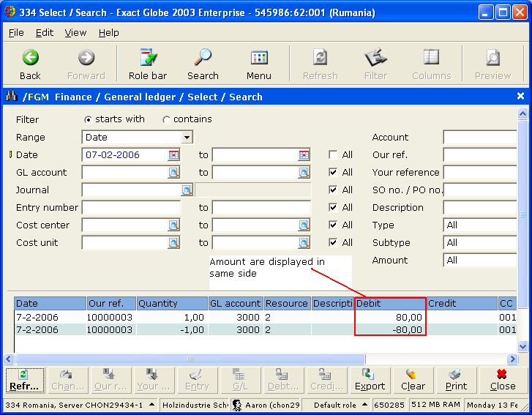Select the 'contains' filter option

(166, 120)
